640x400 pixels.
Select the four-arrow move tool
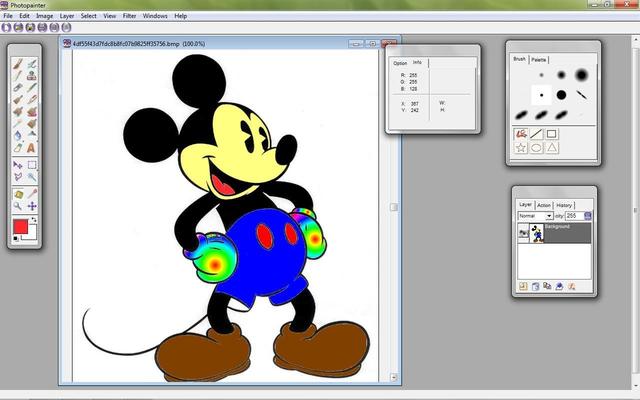pyautogui.click(x=32, y=206)
